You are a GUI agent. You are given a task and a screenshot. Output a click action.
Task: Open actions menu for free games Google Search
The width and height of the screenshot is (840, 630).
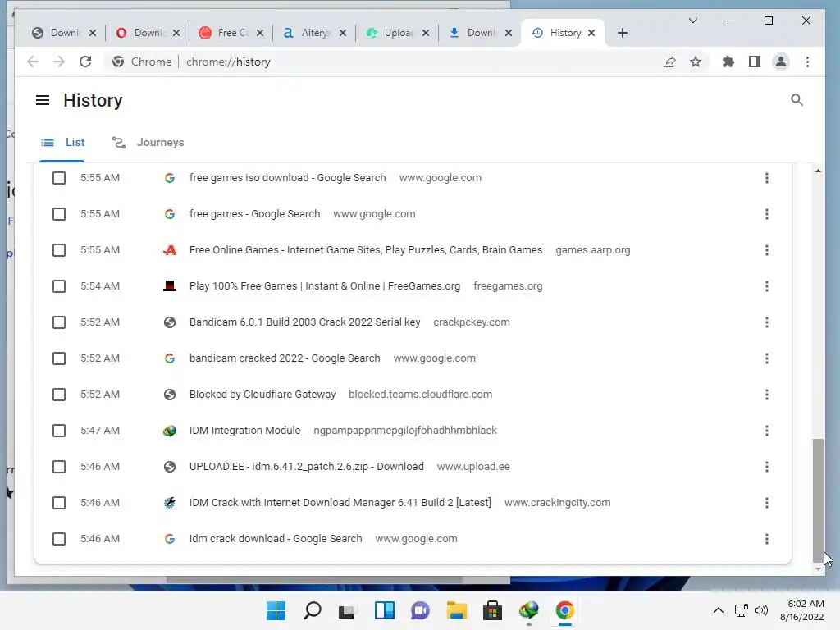coord(767,214)
